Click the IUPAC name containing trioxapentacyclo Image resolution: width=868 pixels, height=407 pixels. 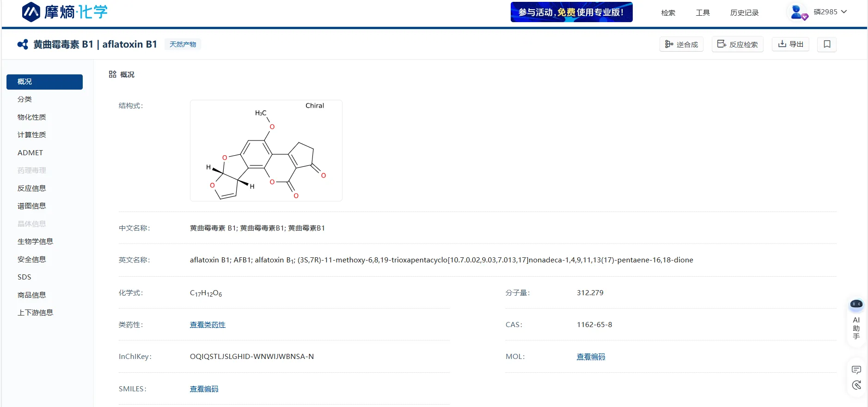point(495,260)
